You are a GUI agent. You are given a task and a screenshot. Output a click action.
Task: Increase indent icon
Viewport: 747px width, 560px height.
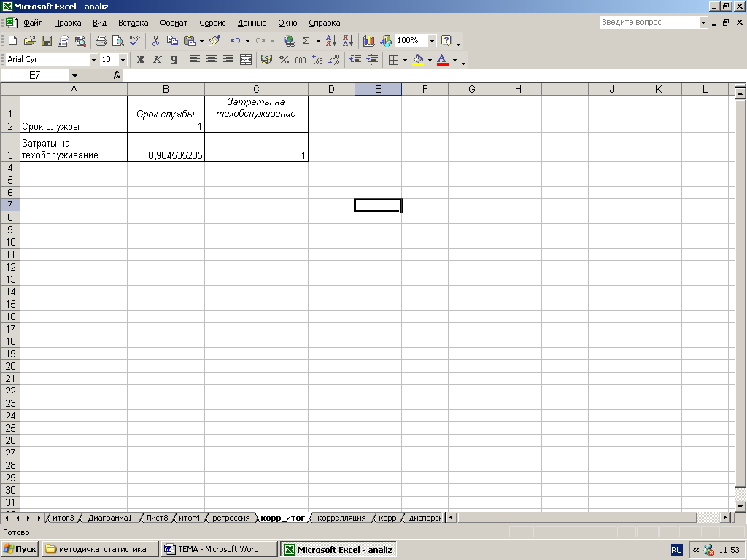coord(372,60)
